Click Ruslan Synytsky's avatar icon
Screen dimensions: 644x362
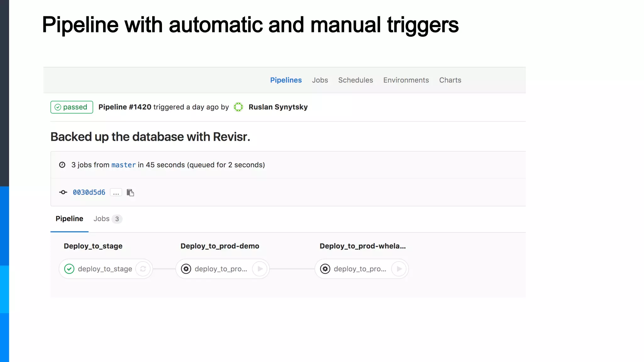point(238,107)
